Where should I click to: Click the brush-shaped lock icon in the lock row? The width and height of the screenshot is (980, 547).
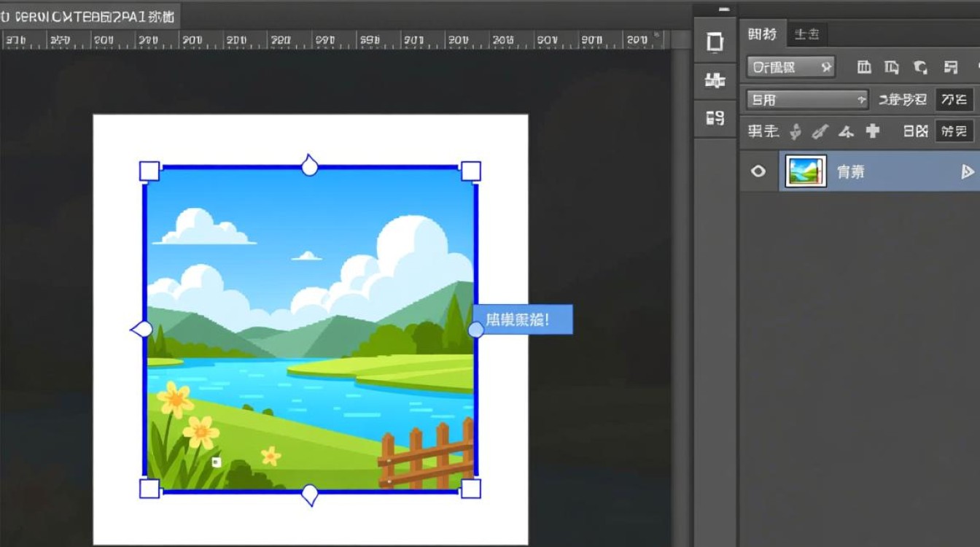tap(820, 132)
